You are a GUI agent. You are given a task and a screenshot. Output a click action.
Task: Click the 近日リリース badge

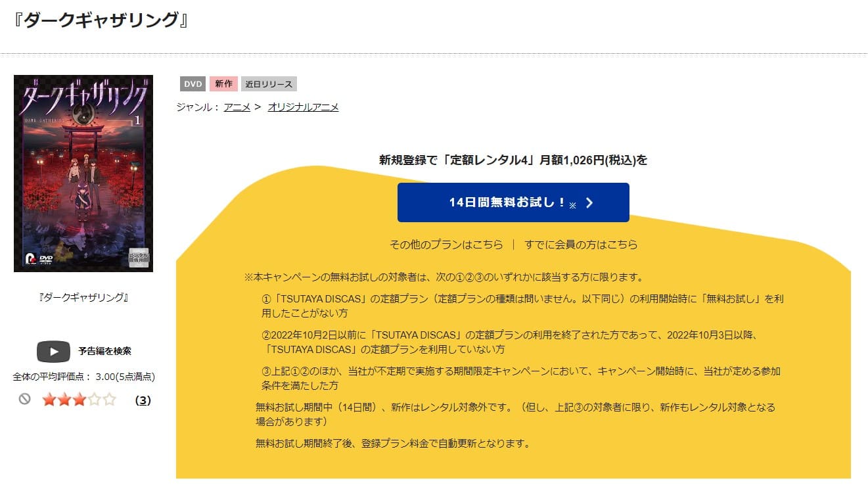pos(269,83)
